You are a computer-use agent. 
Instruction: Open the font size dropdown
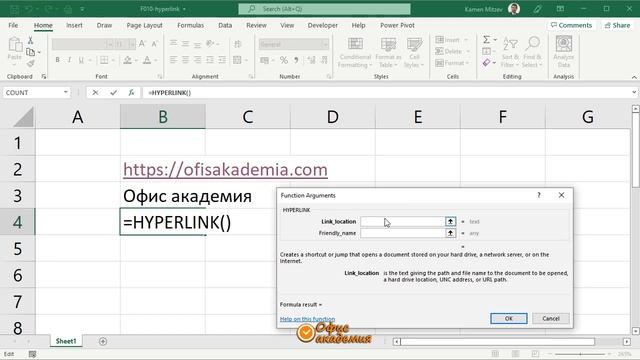[132, 44]
